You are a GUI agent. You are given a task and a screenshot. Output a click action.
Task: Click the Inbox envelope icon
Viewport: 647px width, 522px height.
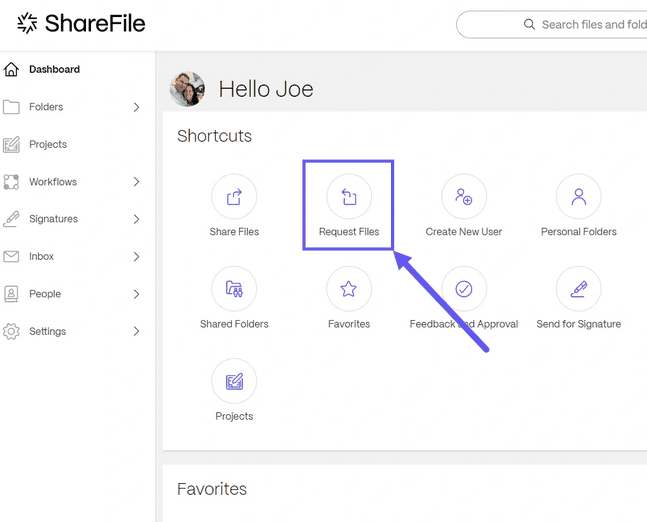click(11, 257)
